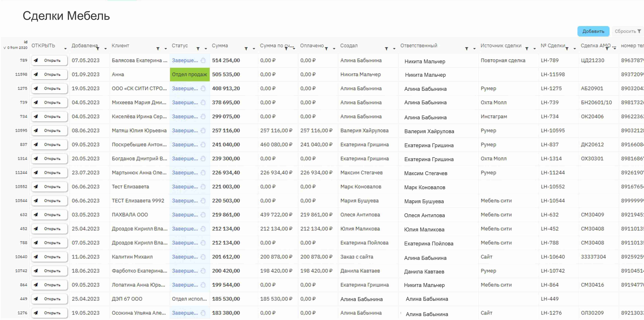
Task: Click hand icon in status of deal 864
Action: pyautogui.click(x=203, y=285)
